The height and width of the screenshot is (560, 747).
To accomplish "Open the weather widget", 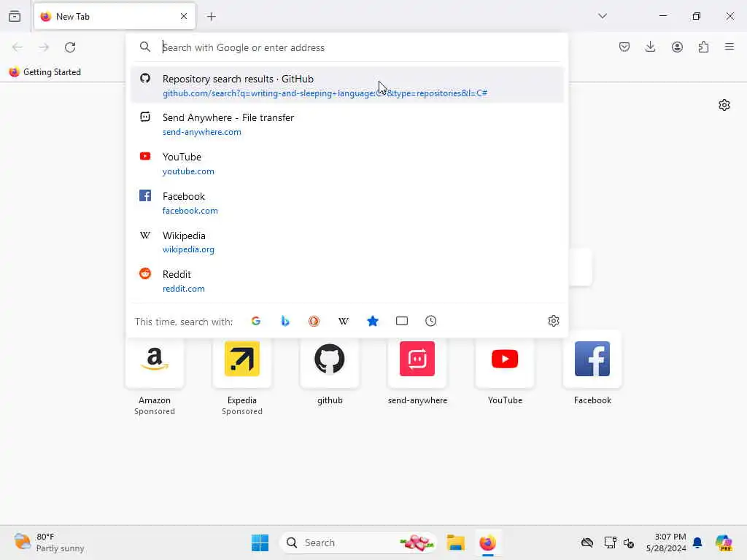I will pos(49,542).
